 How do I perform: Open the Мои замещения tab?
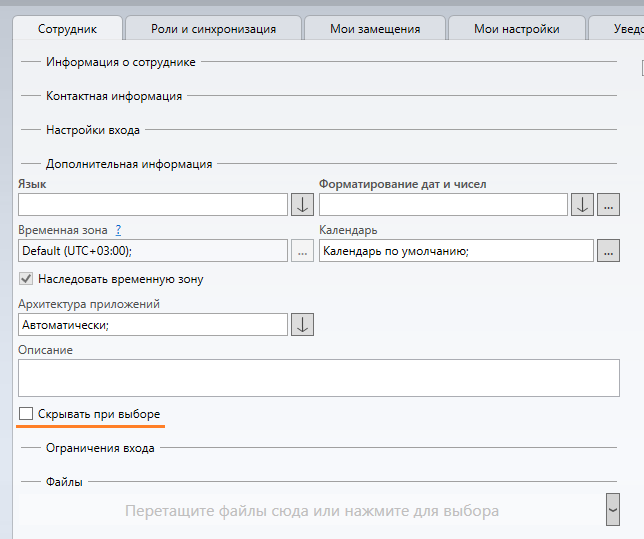(x=375, y=29)
